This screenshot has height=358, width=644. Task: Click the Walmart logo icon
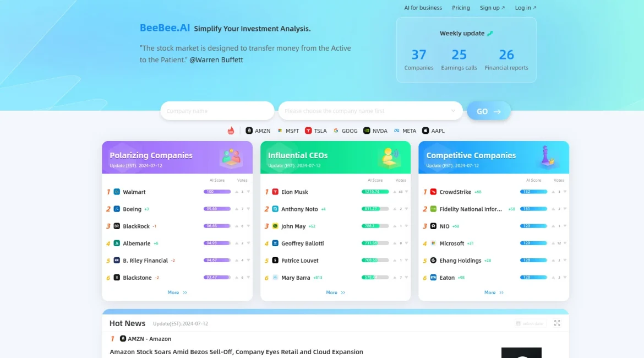(x=117, y=192)
